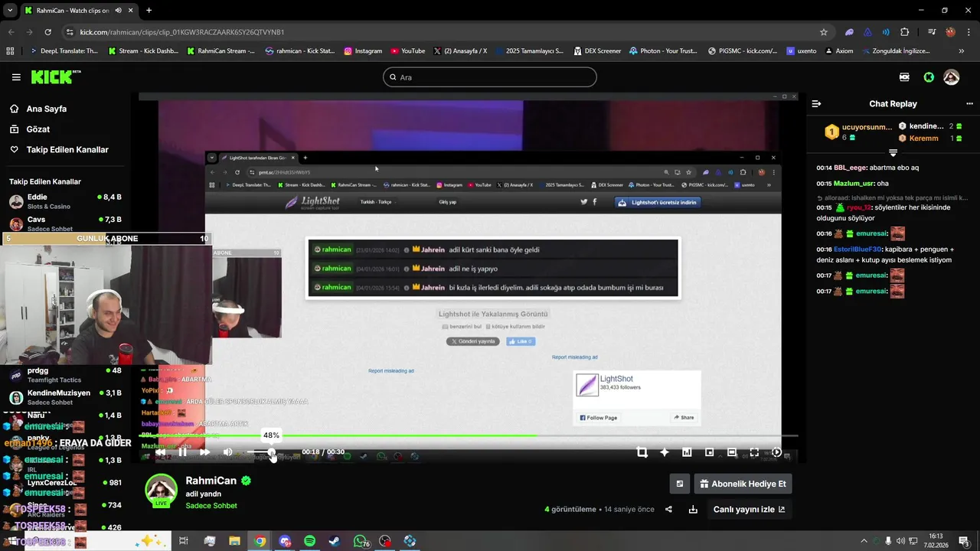Click the address bar URL
The height and width of the screenshot is (551, 980).
click(x=182, y=32)
